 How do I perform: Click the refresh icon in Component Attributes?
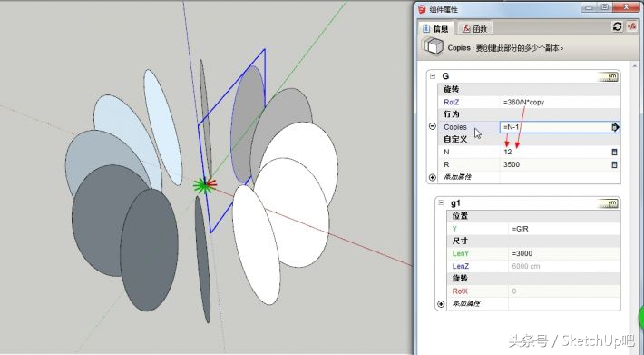tap(617, 26)
